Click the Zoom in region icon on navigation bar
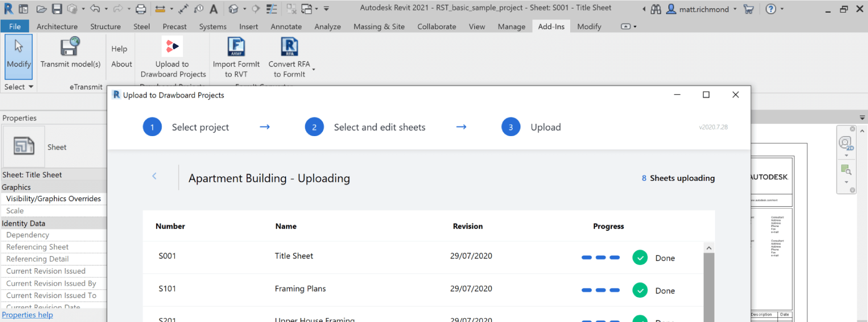Image resolution: width=868 pixels, height=322 pixels. point(846,170)
